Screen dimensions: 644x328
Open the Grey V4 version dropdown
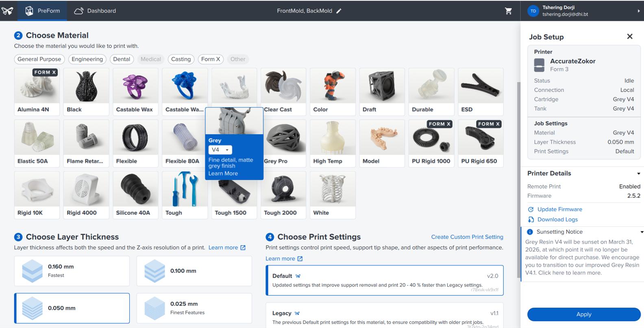[220, 150]
